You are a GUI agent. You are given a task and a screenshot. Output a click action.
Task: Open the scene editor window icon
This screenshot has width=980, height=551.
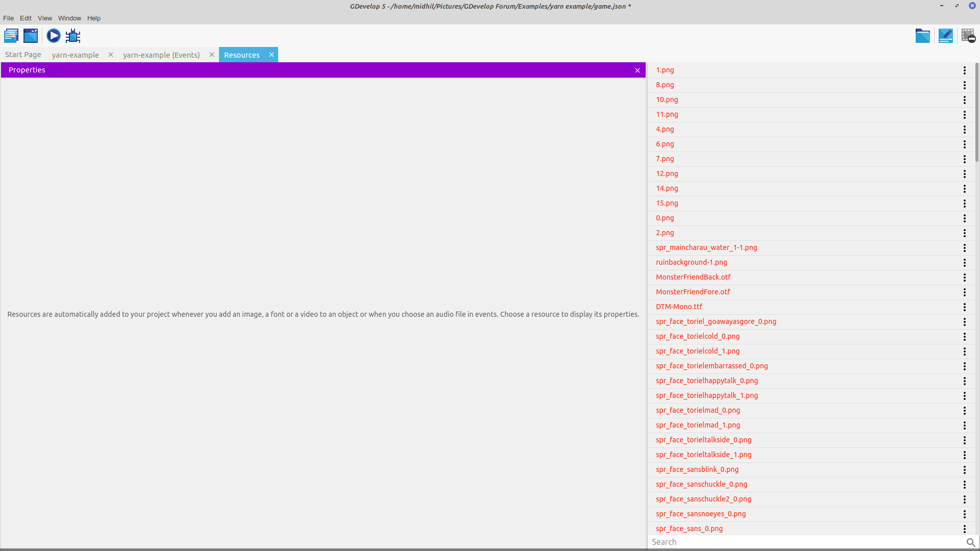[30, 36]
